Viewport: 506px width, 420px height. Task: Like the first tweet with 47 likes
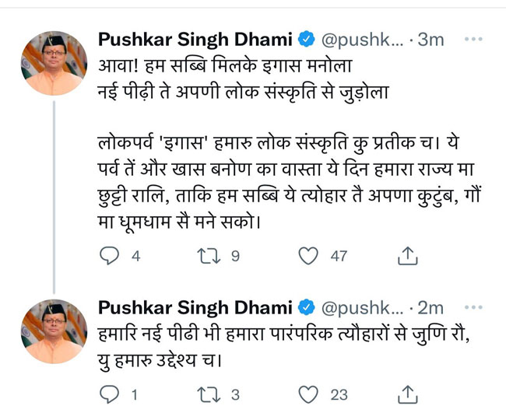click(311, 254)
